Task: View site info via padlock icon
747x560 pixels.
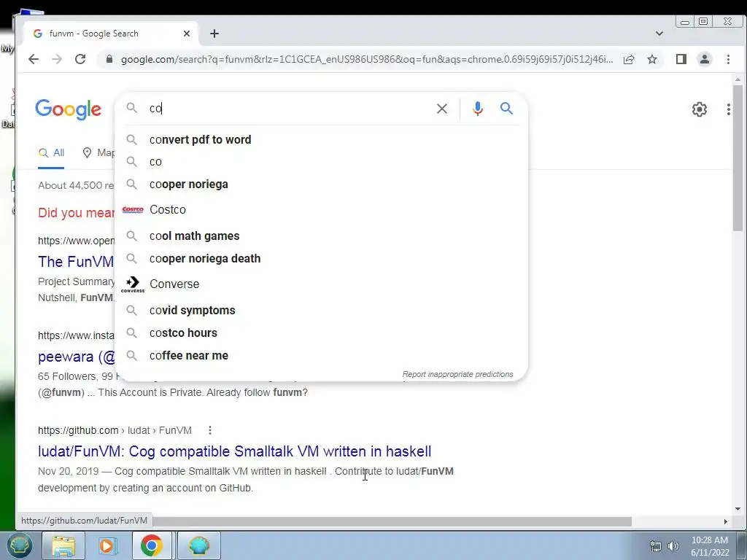Action: click(109, 59)
